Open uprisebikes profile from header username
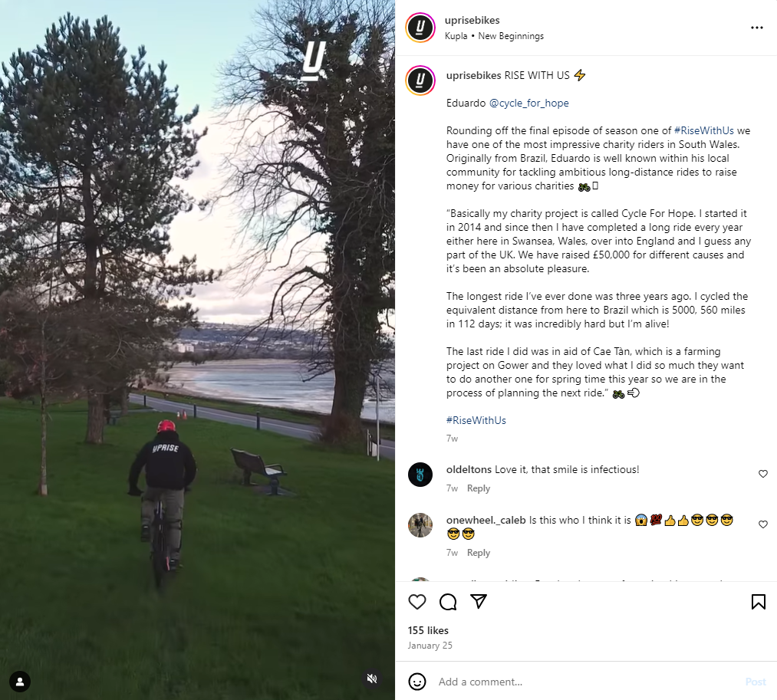The width and height of the screenshot is (777, 700). 472,20
